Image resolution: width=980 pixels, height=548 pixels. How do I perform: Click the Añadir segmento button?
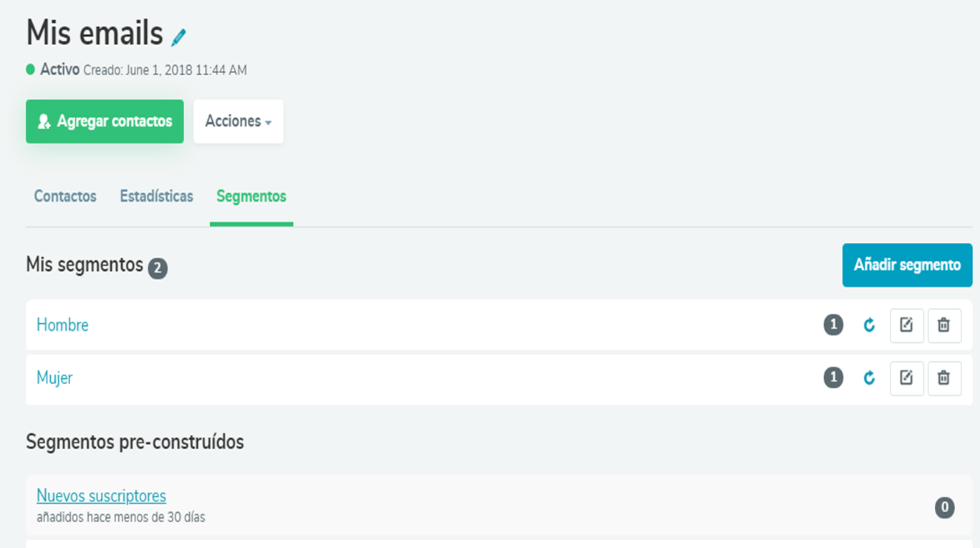[x=907, y=265]
